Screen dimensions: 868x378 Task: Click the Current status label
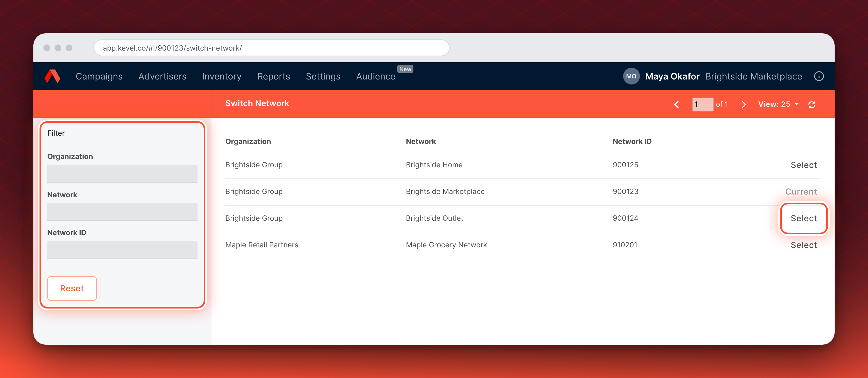coord(801,192)
